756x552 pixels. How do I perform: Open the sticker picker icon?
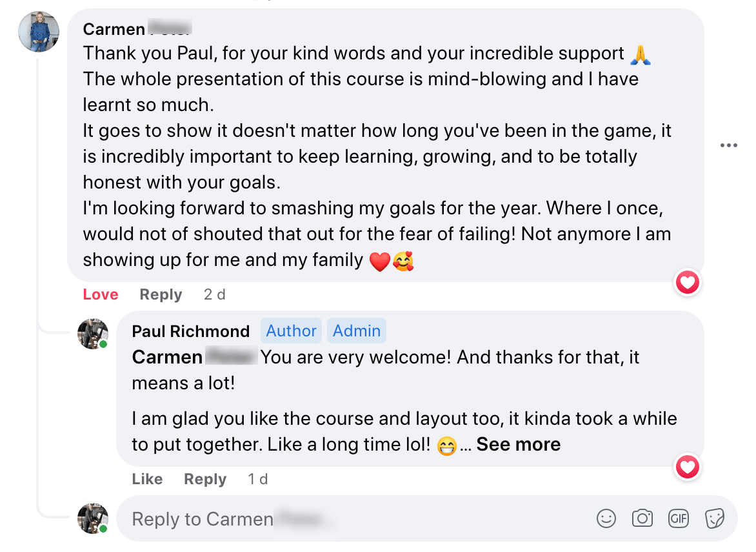tap(714, 518)
